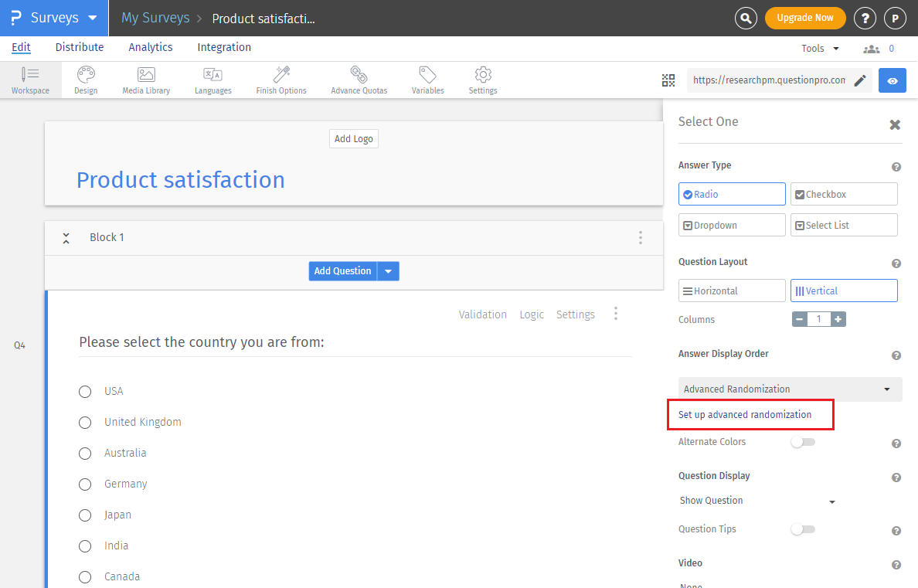Go to the Distribute tab
The width and height of the screenshot is (918, 588).
pos(80,47)
